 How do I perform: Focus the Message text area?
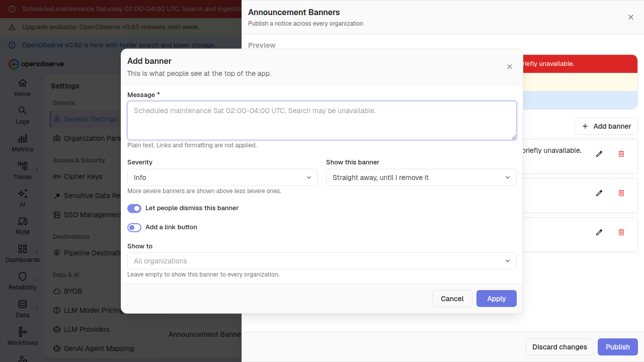(x=322, y=121)
